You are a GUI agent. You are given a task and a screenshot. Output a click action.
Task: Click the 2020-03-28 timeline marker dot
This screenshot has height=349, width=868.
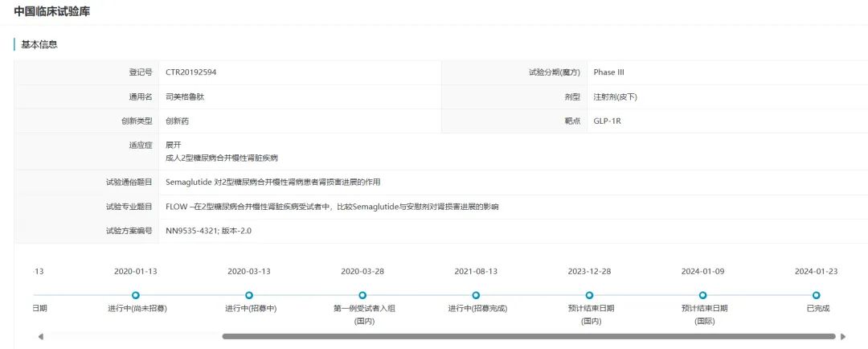[362, 295]
